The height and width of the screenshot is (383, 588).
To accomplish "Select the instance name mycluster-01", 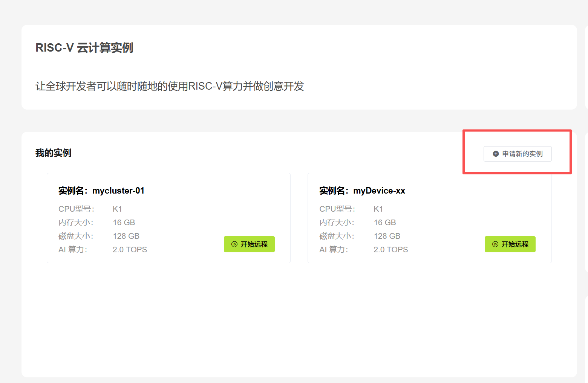I will 118,191.
